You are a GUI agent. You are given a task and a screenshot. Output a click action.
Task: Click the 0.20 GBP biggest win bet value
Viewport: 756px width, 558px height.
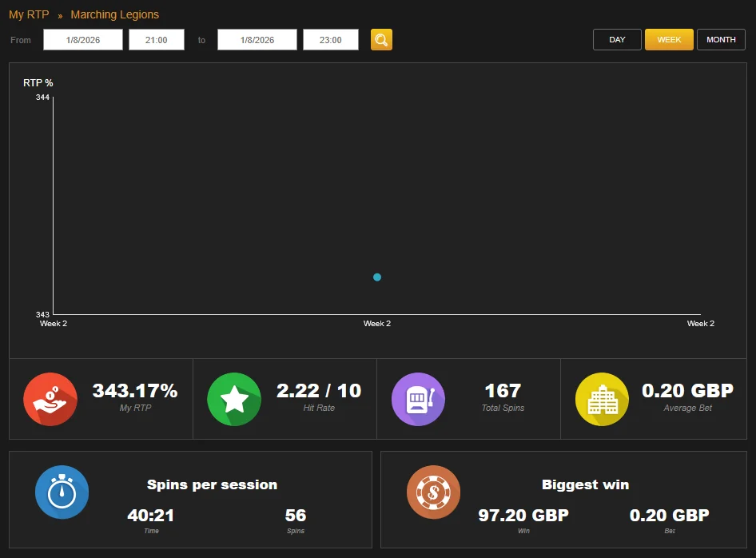tap(670, 515)
